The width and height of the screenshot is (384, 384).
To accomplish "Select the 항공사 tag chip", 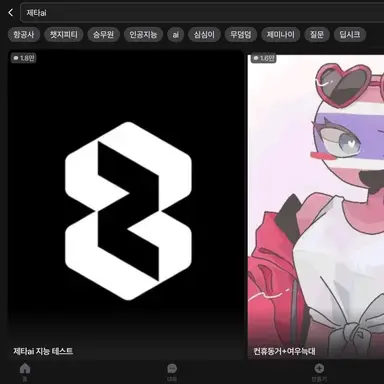I will tap(24, 34).
